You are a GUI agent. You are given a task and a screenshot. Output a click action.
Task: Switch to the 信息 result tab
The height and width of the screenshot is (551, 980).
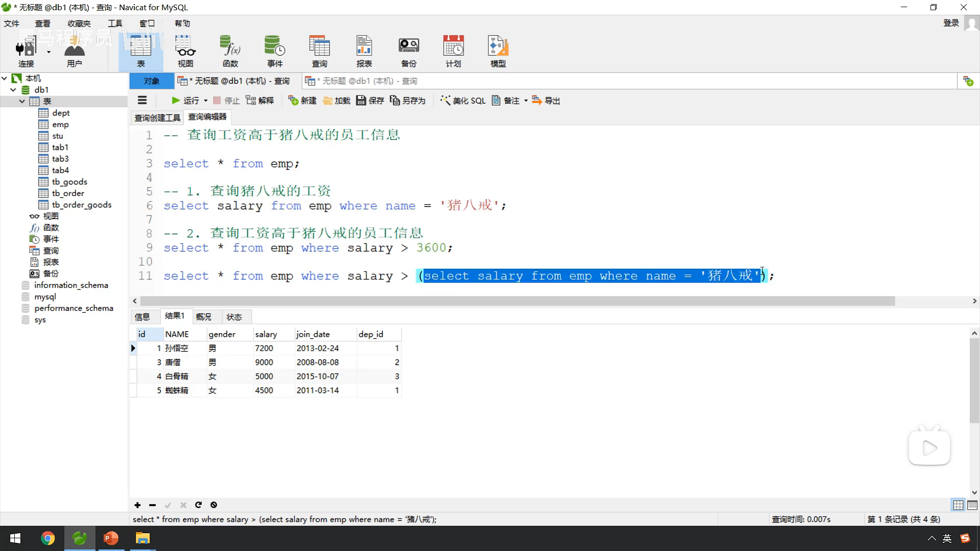coord(142,317)
